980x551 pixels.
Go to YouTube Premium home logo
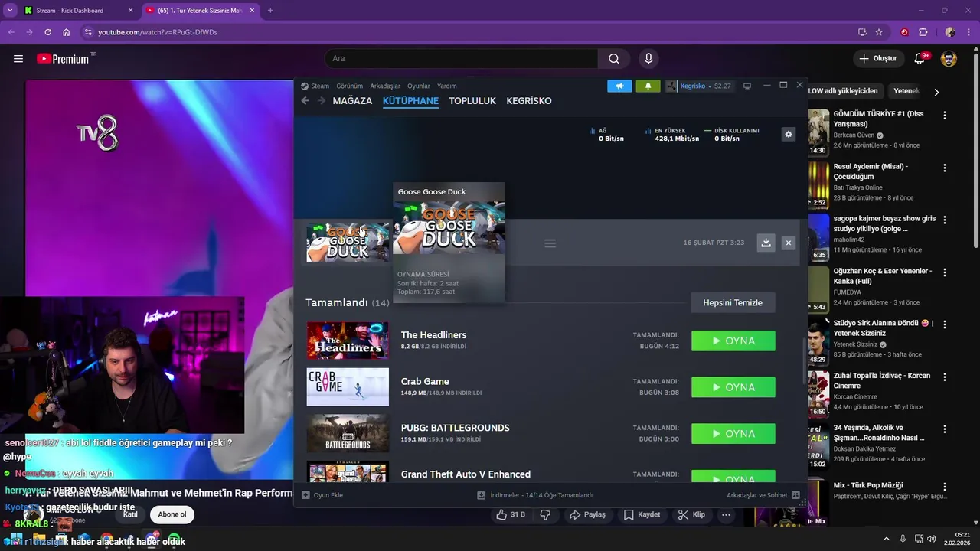(x=63, y=58)
